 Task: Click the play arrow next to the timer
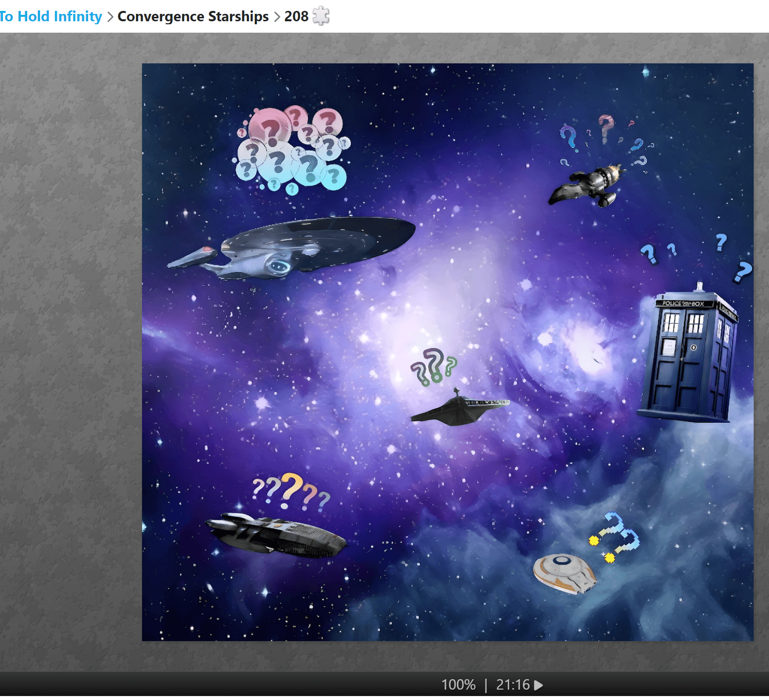539,685
